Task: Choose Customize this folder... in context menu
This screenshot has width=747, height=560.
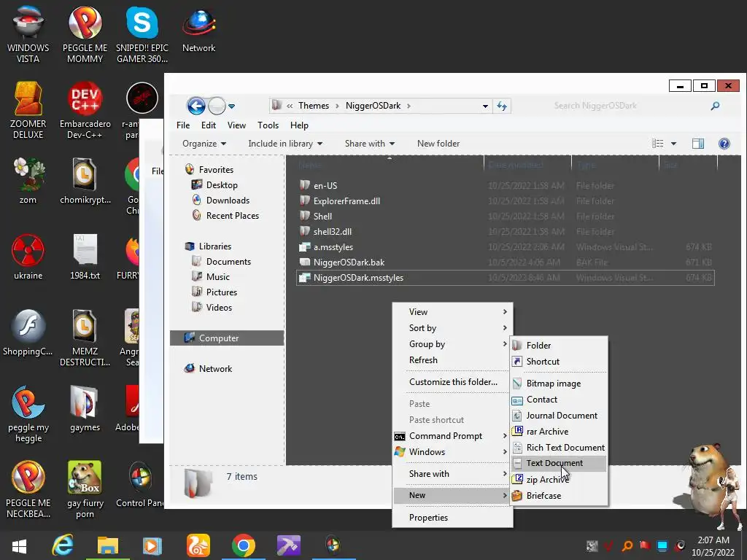Action: click(452, 382)
